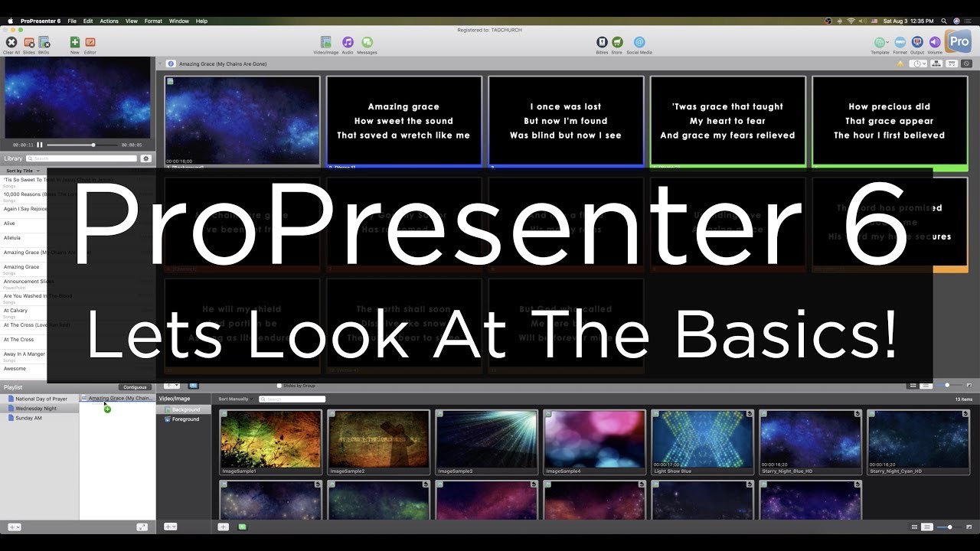Click the clear BKGs icon
980x551 pixels.
click(44, 43)
